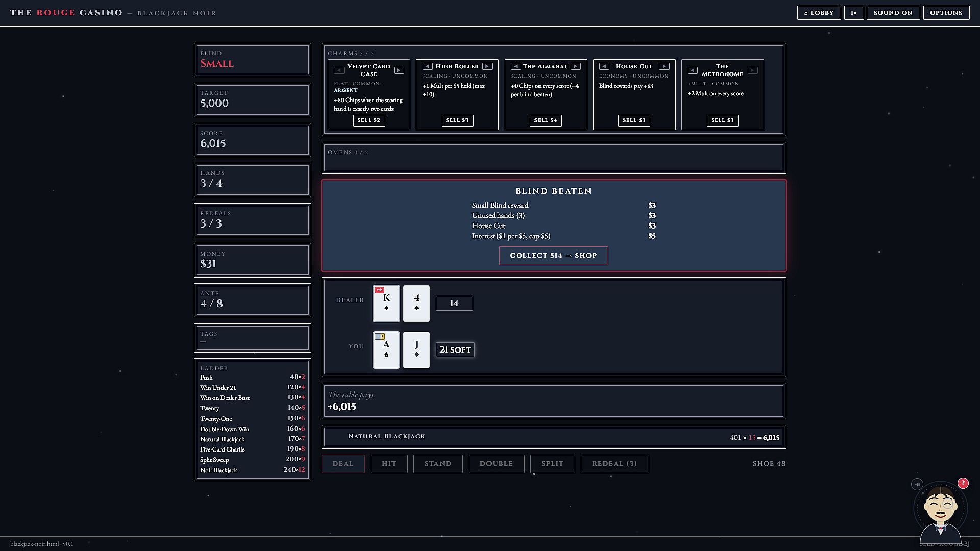Select the Push ladder row
The height and width of the screenshot is (551, 980).
click(x=252, y=378)
